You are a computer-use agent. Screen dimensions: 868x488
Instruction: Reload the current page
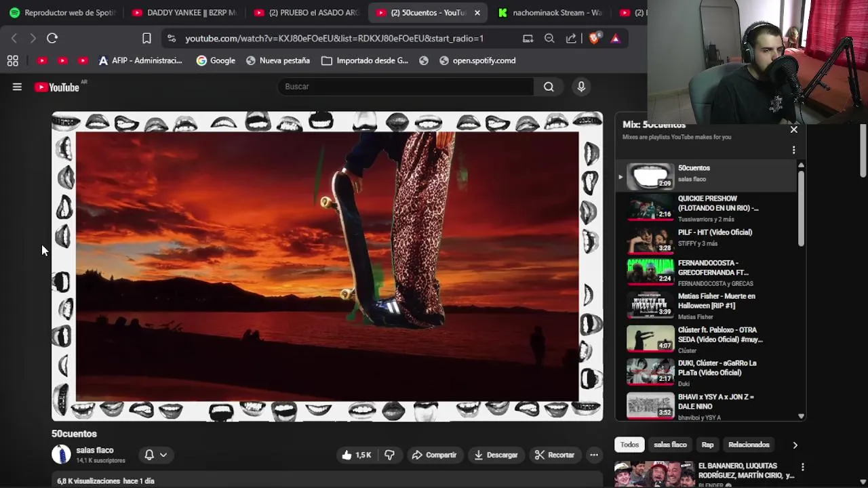52,39
